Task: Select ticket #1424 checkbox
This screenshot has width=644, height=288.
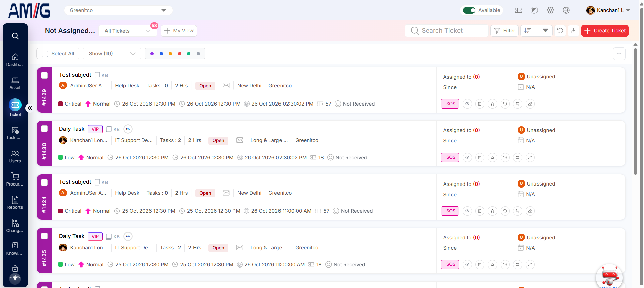Action: click(x=44, y=182)
